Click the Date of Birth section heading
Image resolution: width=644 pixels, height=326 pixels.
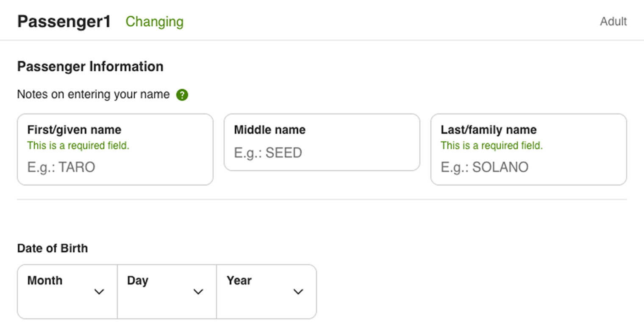[52, 249]
